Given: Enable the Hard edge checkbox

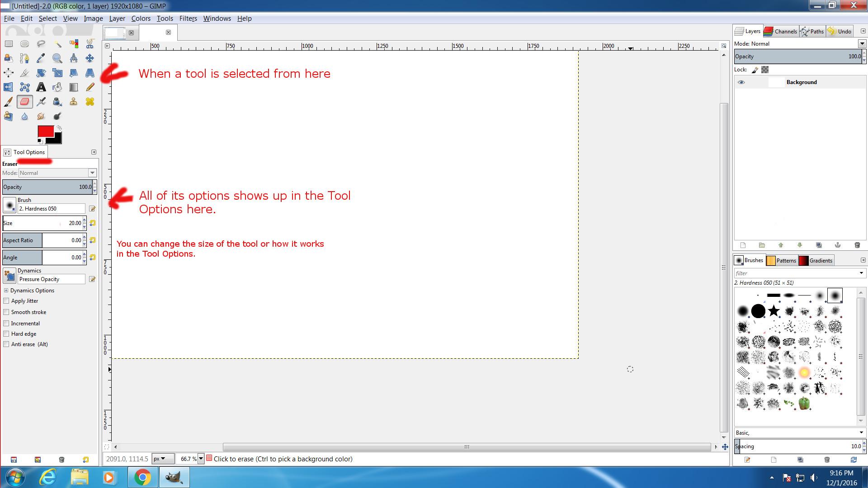Looking at the screenshot, I should [x=6, y=334].
